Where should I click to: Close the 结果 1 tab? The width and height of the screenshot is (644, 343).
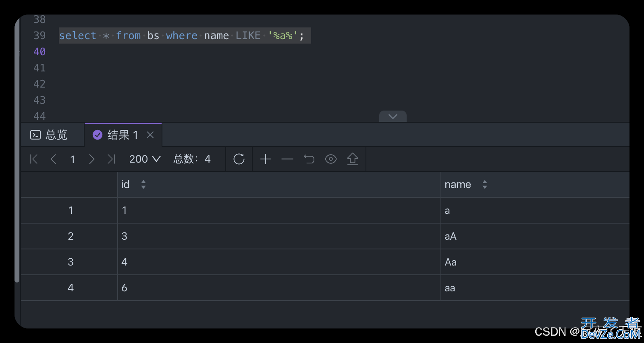point(150,135)
